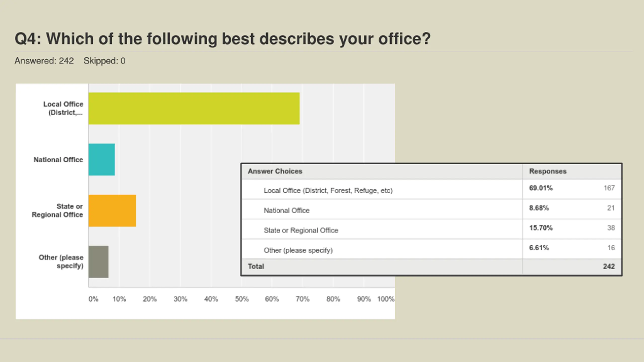Click the 100% axis label
The image size is (644, 362).
pos(386,299)
